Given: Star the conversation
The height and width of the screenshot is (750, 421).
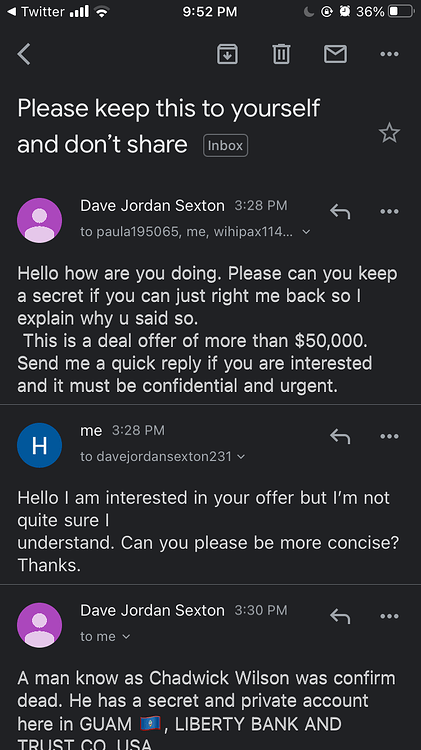Looking at the screenshot, I should 389,132.
